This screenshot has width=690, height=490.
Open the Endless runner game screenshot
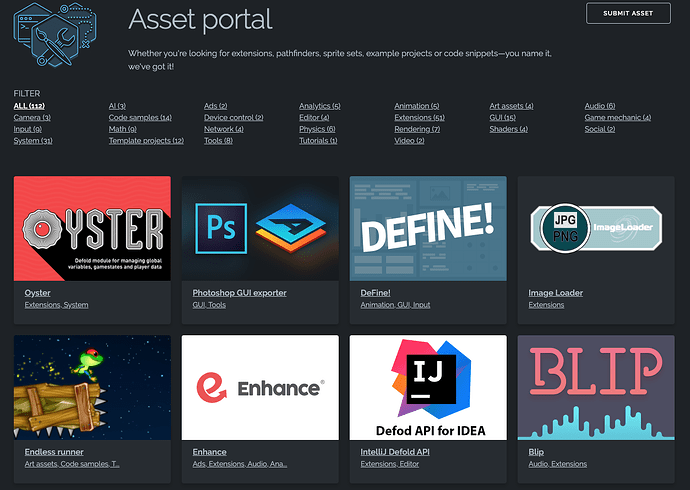[93, 388]
